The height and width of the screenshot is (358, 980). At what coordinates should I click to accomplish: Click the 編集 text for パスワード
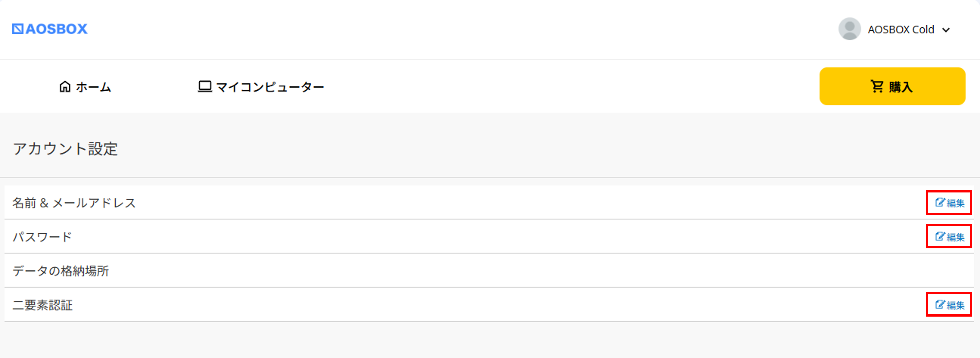pos(956,237)
